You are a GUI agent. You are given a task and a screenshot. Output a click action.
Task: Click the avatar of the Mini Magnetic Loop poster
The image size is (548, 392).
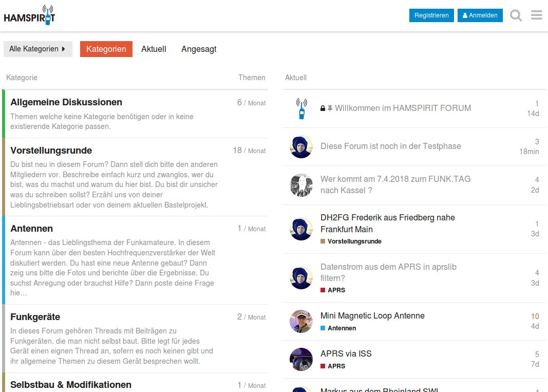(301, 321)
